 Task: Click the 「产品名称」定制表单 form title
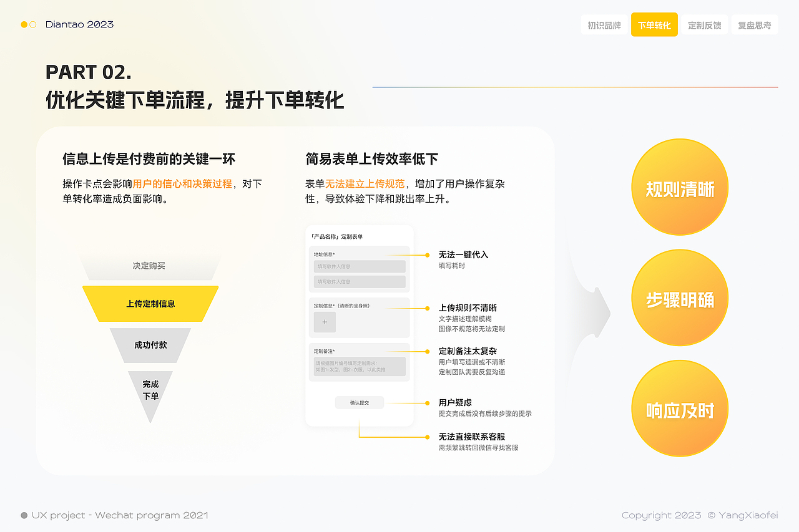(336, 237)
